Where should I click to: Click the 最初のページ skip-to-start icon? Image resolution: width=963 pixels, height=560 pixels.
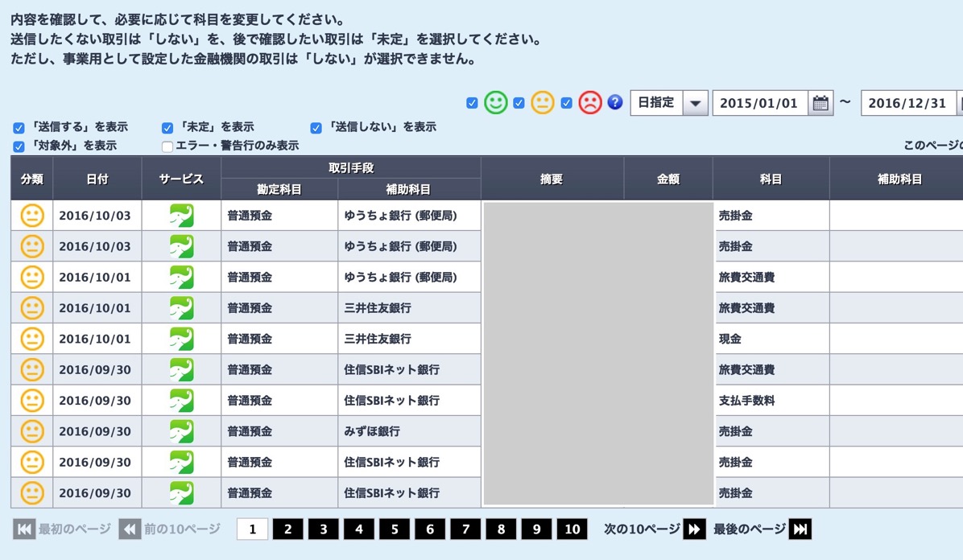[x=24, y=529]
